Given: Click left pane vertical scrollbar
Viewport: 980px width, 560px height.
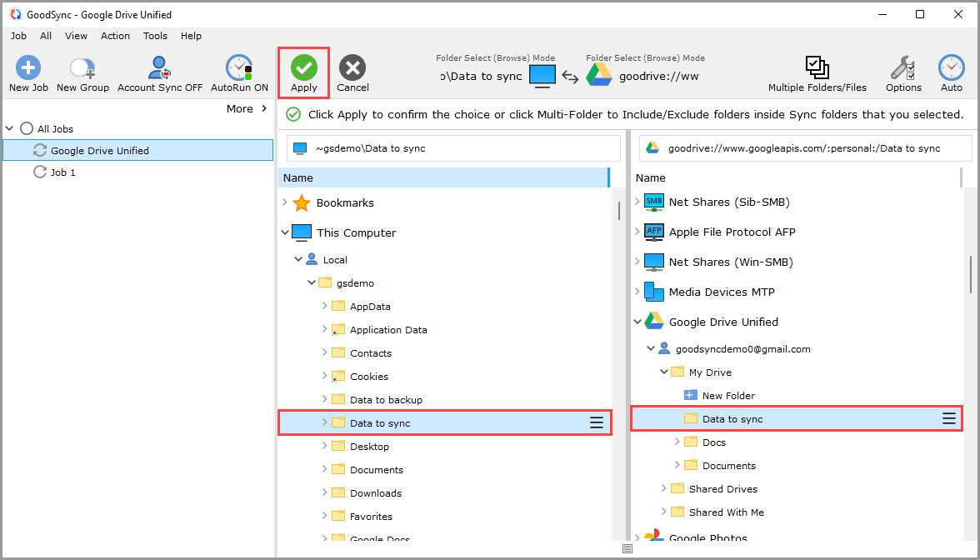Looking at the screenshot, I should point(618,210).
